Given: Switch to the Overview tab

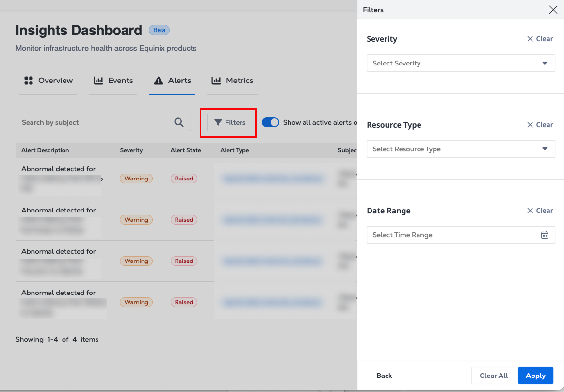Looking at the screenshot, I should click(x=48, y=80).
